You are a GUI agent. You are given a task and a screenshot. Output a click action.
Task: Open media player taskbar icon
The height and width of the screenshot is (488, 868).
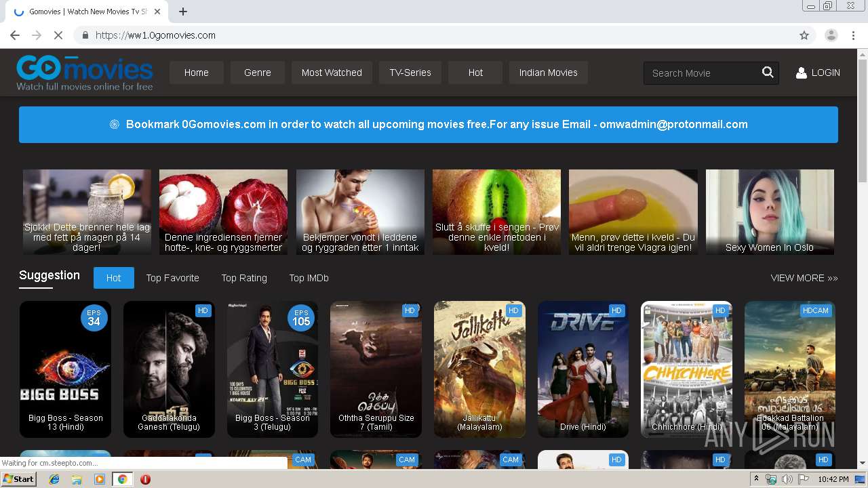[100, 479]
